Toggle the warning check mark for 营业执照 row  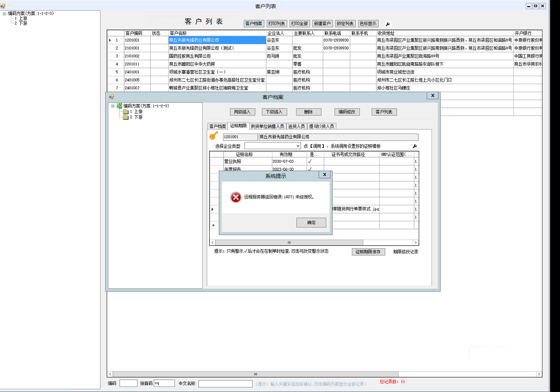310,162
